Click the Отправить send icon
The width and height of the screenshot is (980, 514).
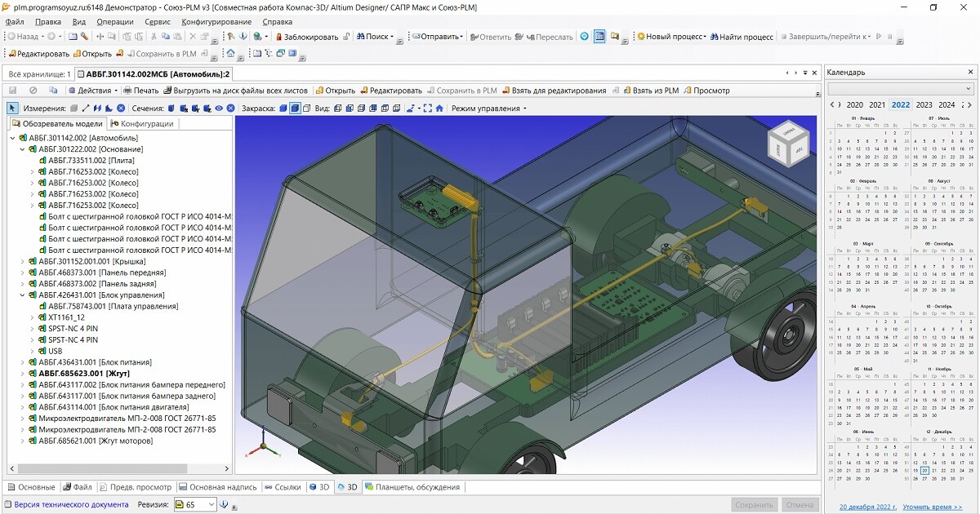(418, 37)
